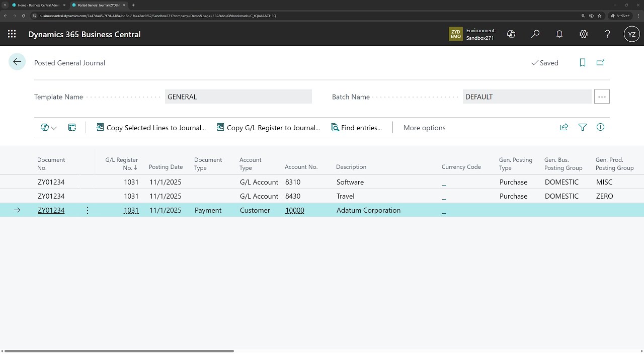Viewport: 644px width, 362px height.
Task: Click Dynamics 365 Business Central title link
Action: (x=84, y=34)
